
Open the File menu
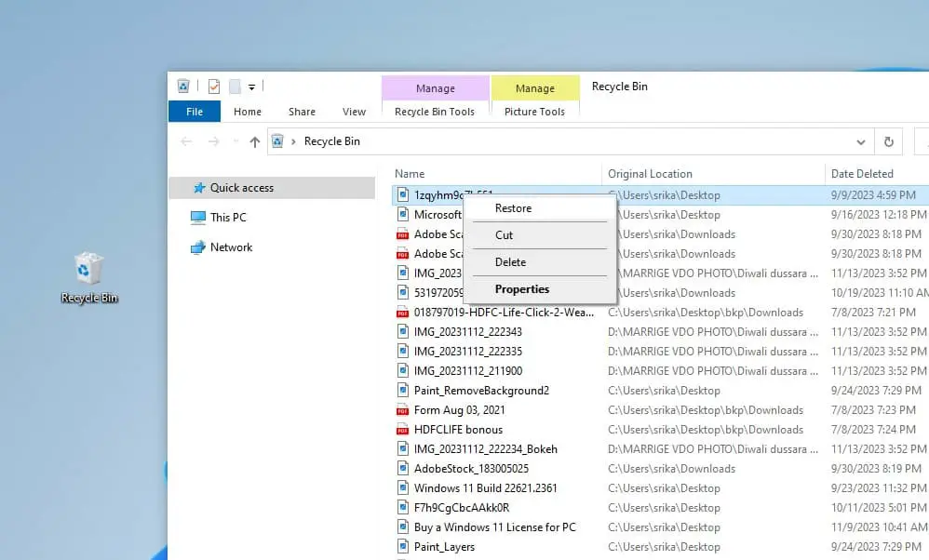[194, 112]
